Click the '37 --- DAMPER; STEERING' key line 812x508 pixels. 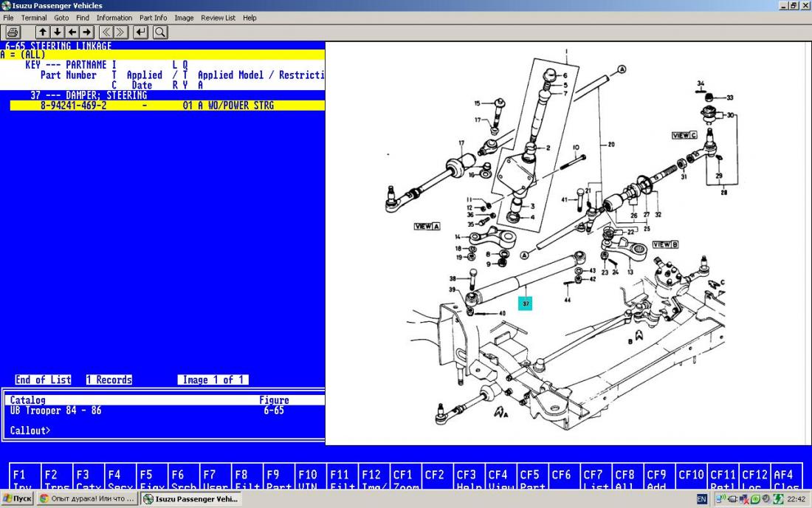point(89,95)
